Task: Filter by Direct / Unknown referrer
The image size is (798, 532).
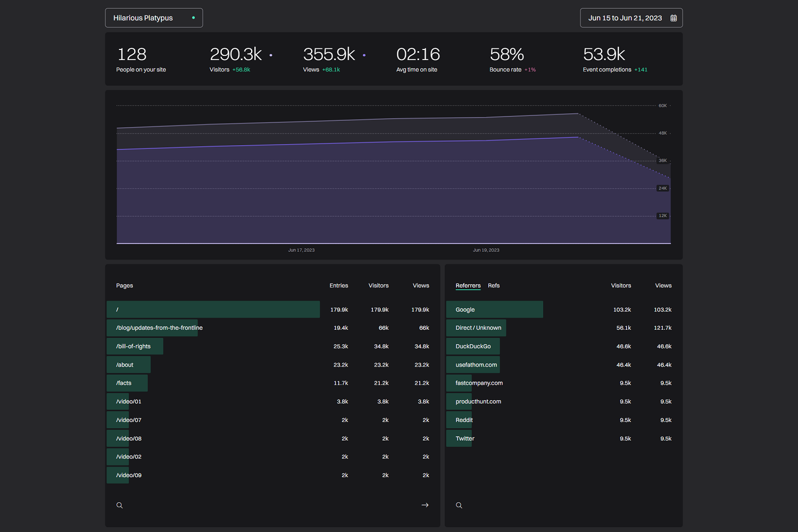Action: (x=563, y=328)
